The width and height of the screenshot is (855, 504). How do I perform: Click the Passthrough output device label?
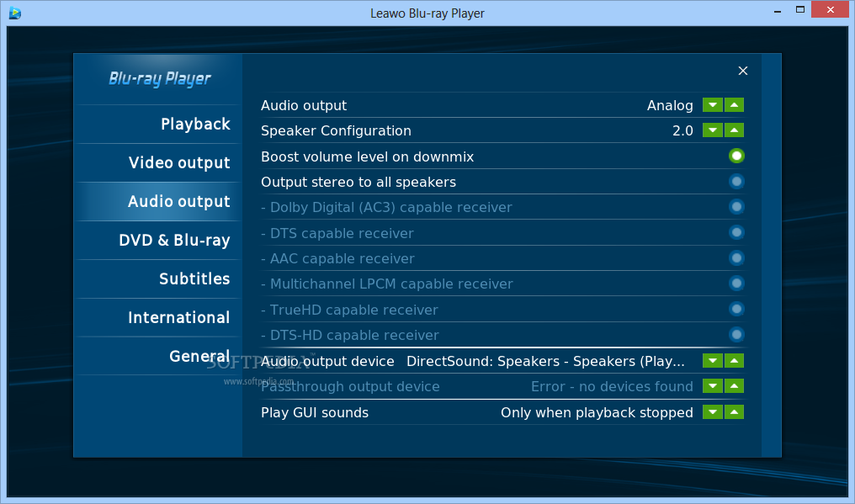click(350, 387)
